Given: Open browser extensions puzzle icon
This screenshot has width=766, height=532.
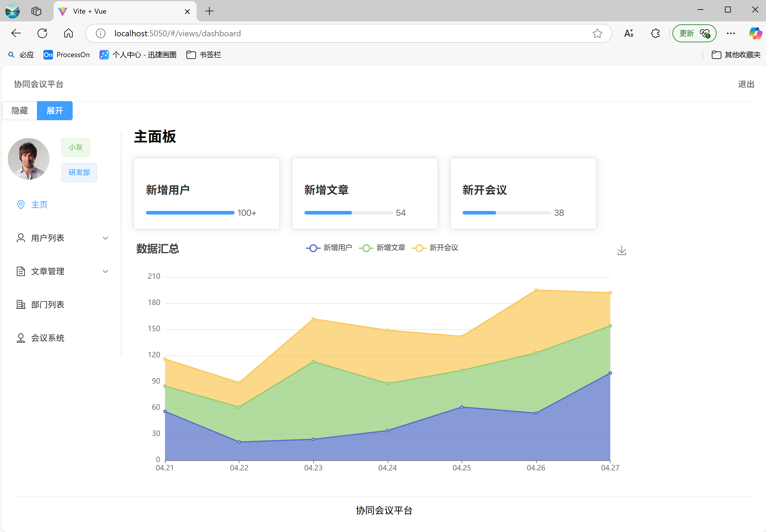Looking at the screenshot, I should (655, 33).
